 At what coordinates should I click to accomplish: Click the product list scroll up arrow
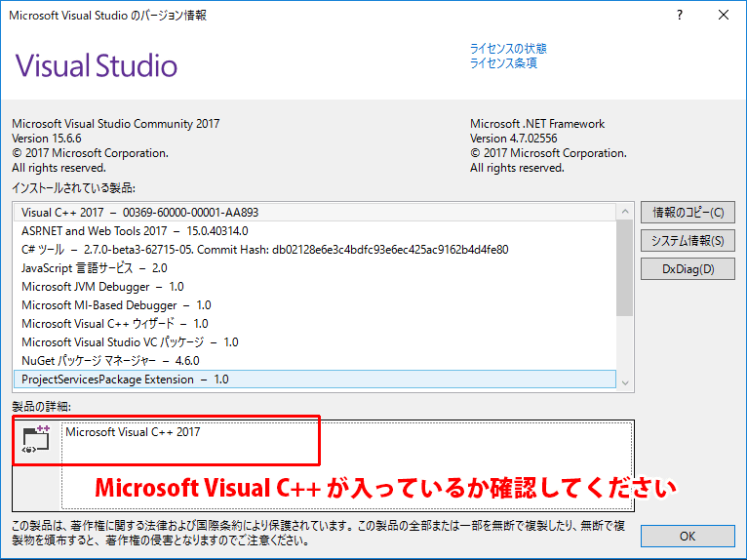tap(625, 211)
